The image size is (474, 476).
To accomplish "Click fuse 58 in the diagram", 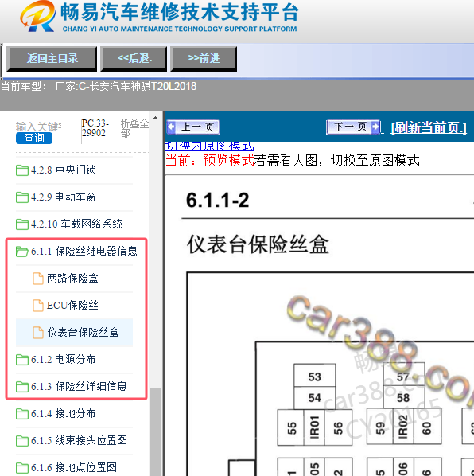I will click(x=404, y=397).
